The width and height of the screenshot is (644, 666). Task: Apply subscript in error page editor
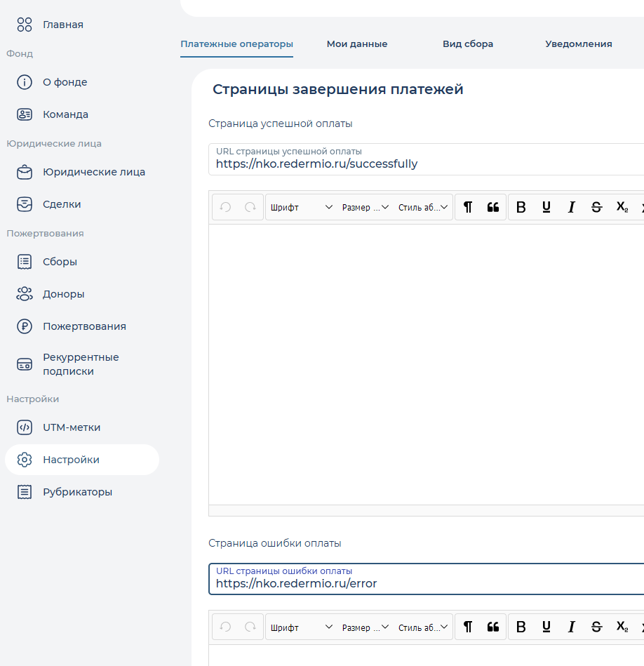(x=622, y=627)
